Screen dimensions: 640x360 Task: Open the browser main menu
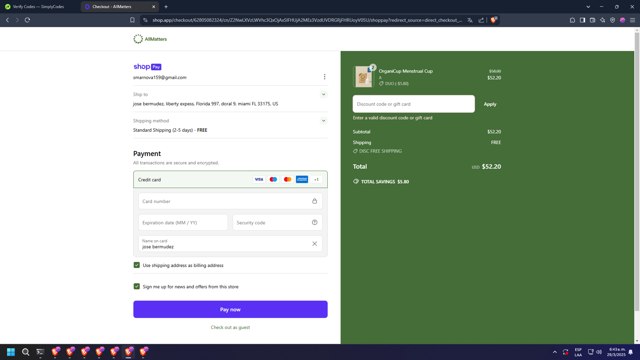point(632,20)
